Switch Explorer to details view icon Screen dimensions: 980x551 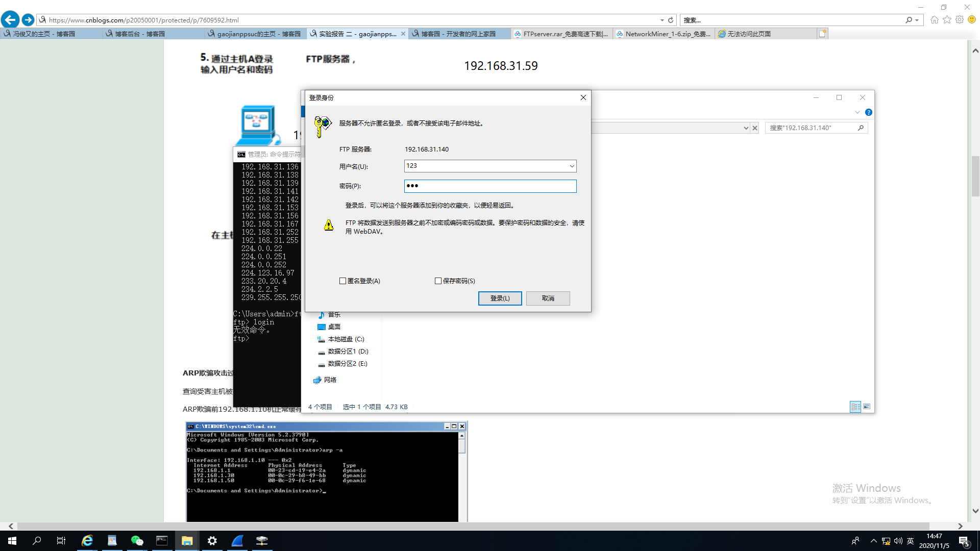(x=855, y=407)
